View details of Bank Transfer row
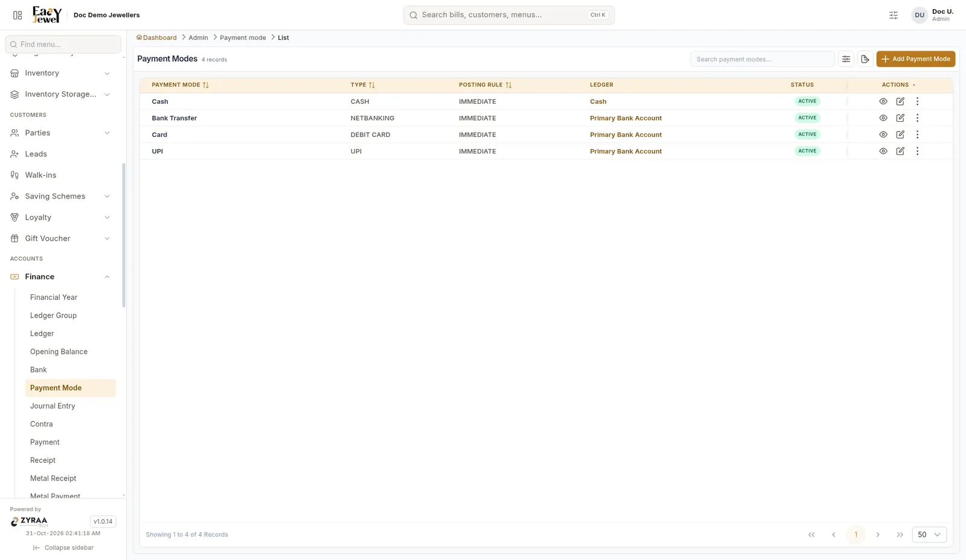The width and height of the screenshot is (966, 560). 883,118
